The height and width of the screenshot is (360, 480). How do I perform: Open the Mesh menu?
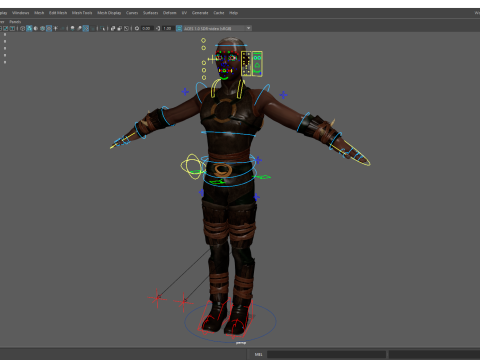(x=39, y=13)
